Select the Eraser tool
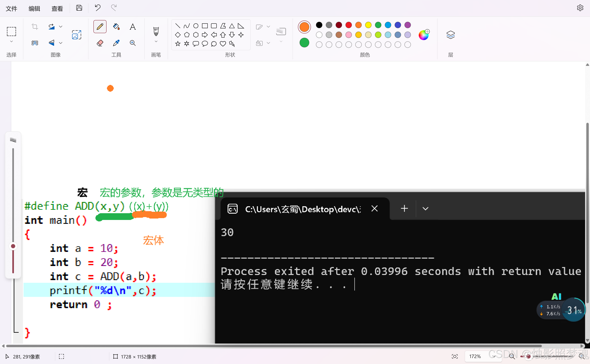The height and width of the screenshot is (364, 590). [x=100, y=43]
